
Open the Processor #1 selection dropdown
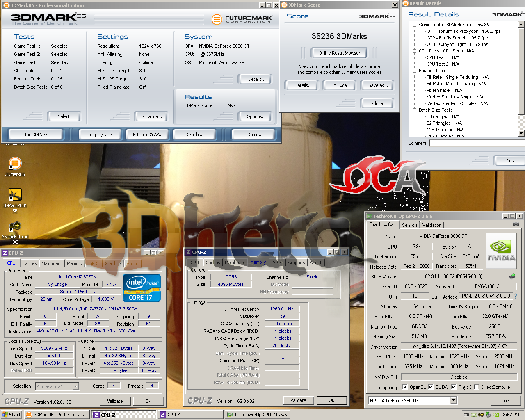pos(75,386)
